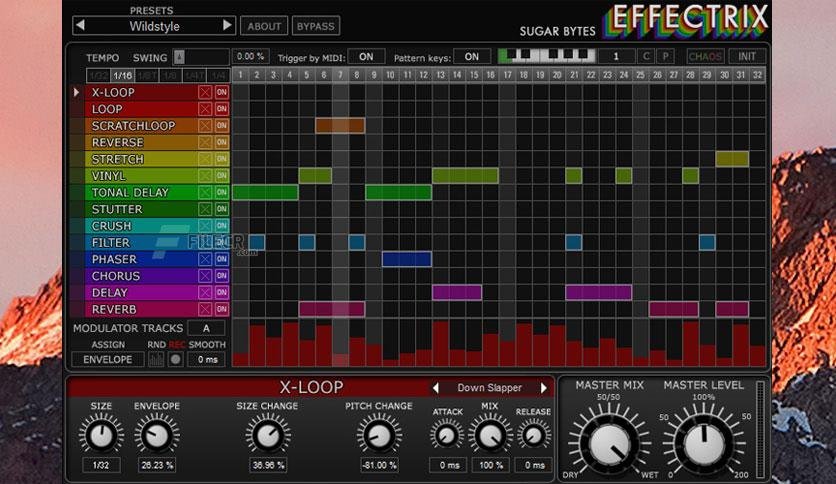Clear the PHASER track with X icon

(205, 259)
